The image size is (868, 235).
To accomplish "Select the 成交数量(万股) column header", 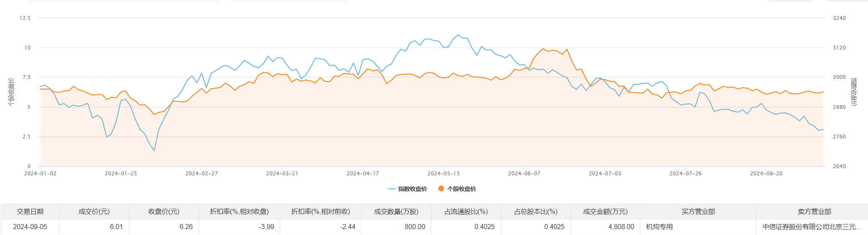I will point(396,211).
